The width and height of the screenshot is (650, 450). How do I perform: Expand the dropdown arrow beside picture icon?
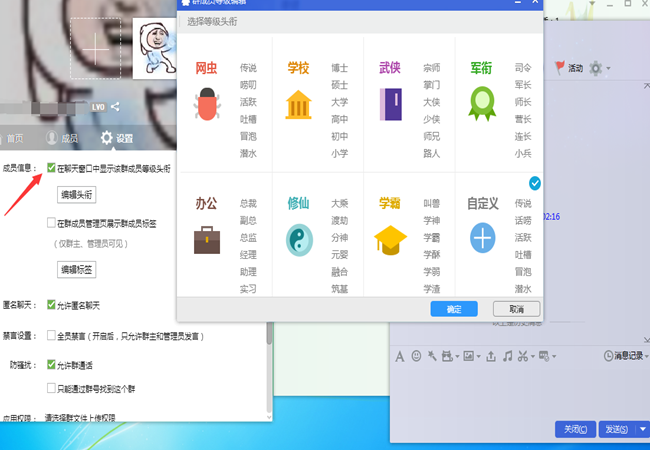(478, 357)
